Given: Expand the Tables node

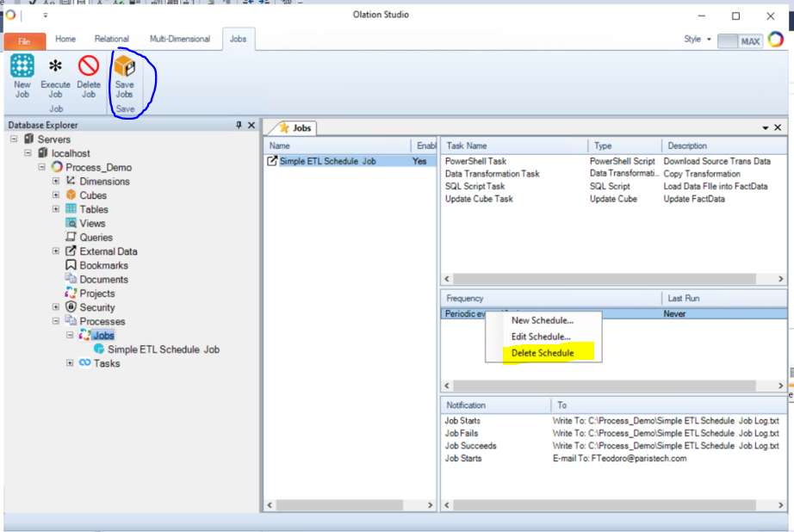Looking at the screenshot, I should 56,209.
